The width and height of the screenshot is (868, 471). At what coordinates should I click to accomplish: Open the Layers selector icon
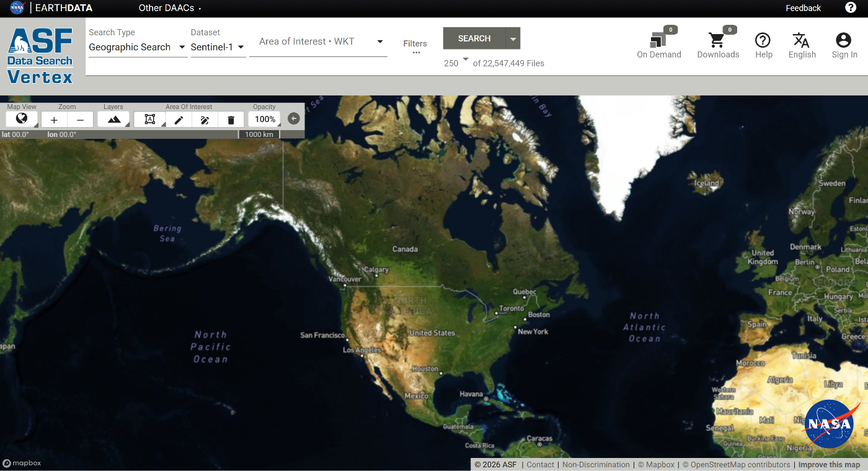tap(113, 119)
